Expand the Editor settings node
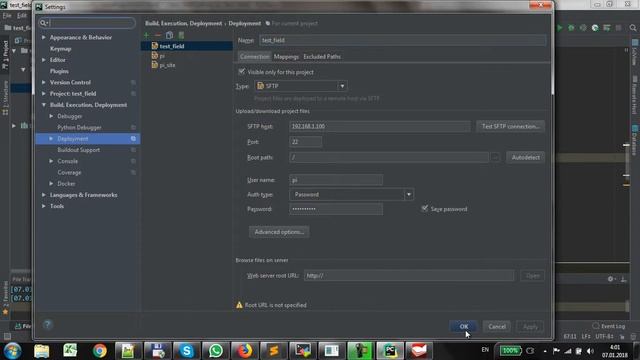The height and width of the screenshot is (360, 640). tap(44, 60)
